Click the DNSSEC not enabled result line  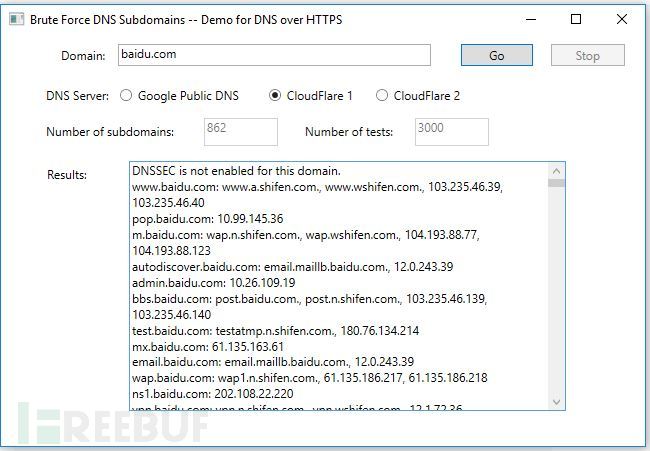237,171
